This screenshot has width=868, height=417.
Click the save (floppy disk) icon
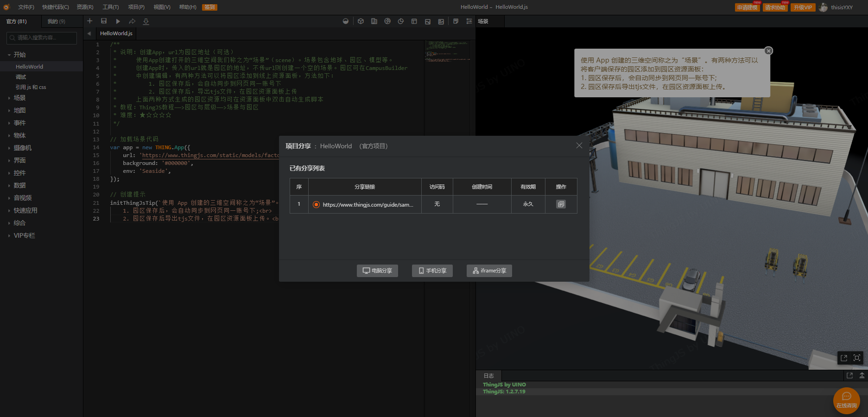104,21
